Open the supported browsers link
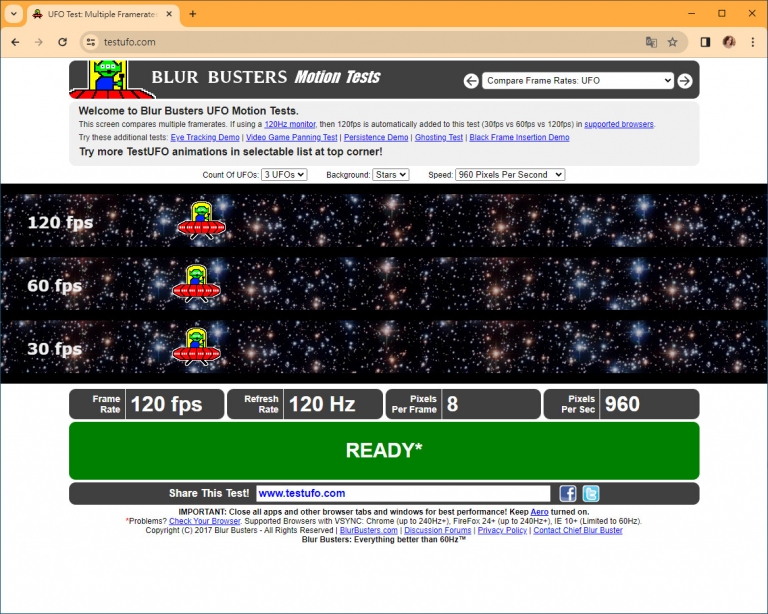The image size is (768, 614). point(619,124)
